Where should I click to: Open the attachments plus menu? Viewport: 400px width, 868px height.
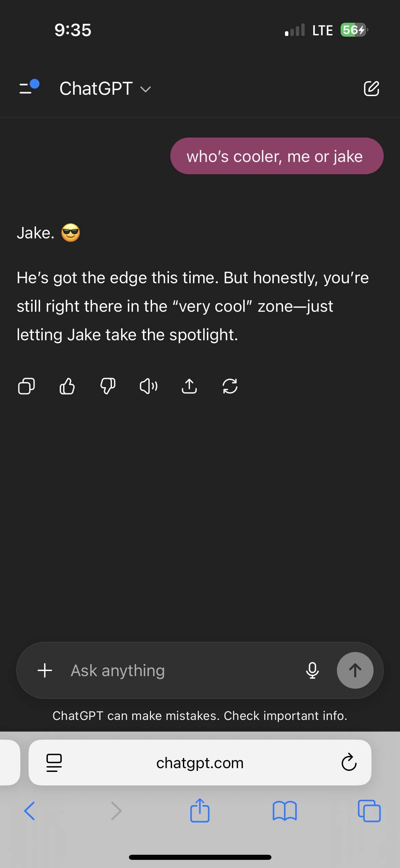[x=45, y=670]
